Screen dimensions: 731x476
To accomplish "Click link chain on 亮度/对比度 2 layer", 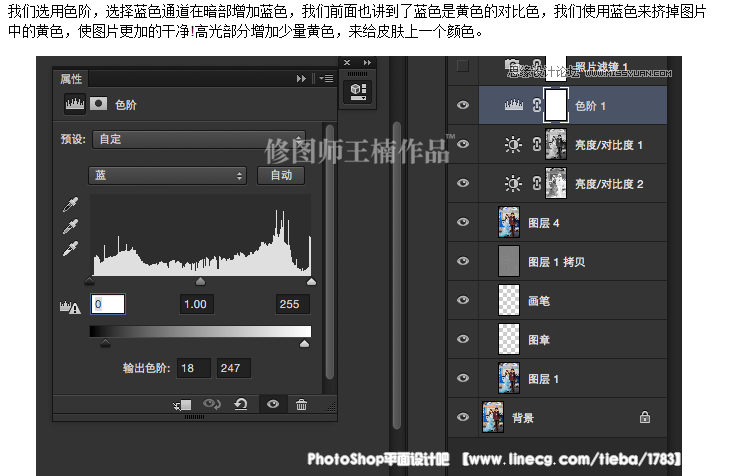I will pos(537,184).
